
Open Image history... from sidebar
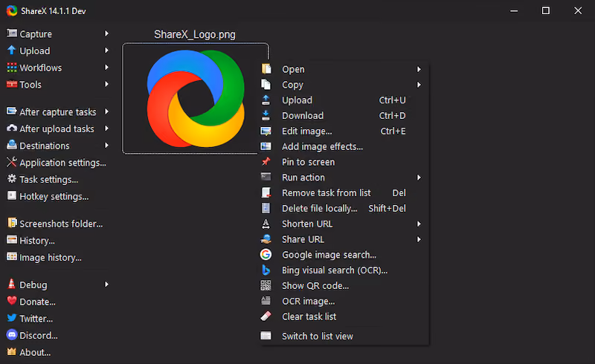[45, 258]
